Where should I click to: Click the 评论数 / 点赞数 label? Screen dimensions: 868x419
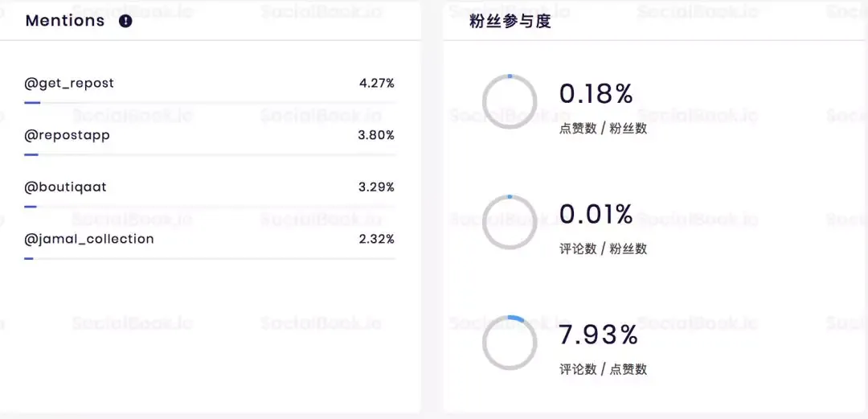[603, 369]
